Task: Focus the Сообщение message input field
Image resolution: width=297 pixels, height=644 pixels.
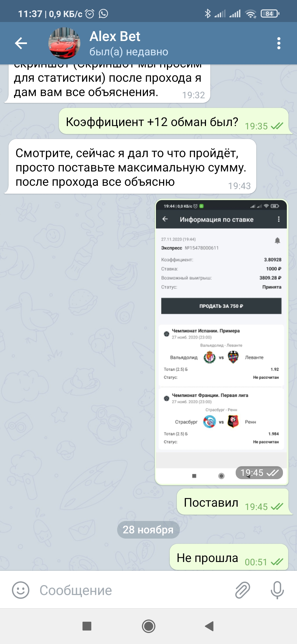Action: point(132,590)
